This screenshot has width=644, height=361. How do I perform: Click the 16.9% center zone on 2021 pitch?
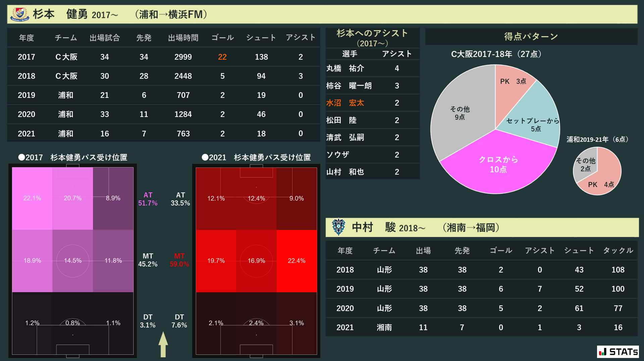point(256,260)
